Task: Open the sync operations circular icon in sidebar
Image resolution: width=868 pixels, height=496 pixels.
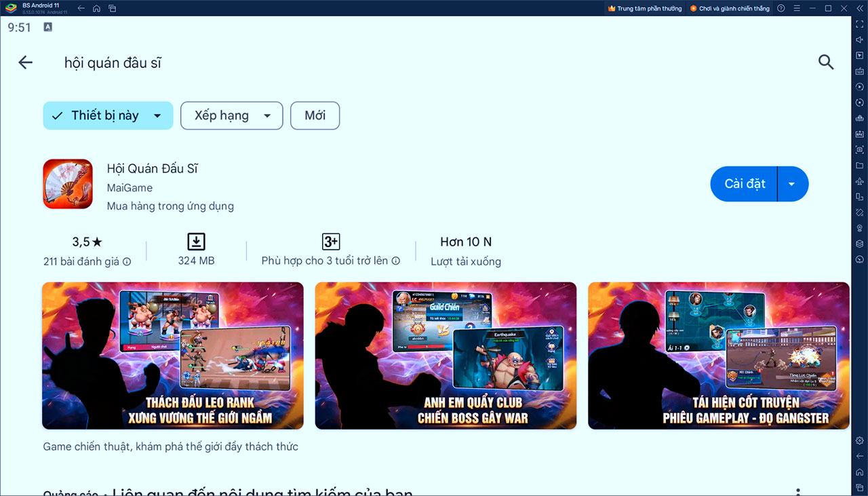Action: coord(859,102)
